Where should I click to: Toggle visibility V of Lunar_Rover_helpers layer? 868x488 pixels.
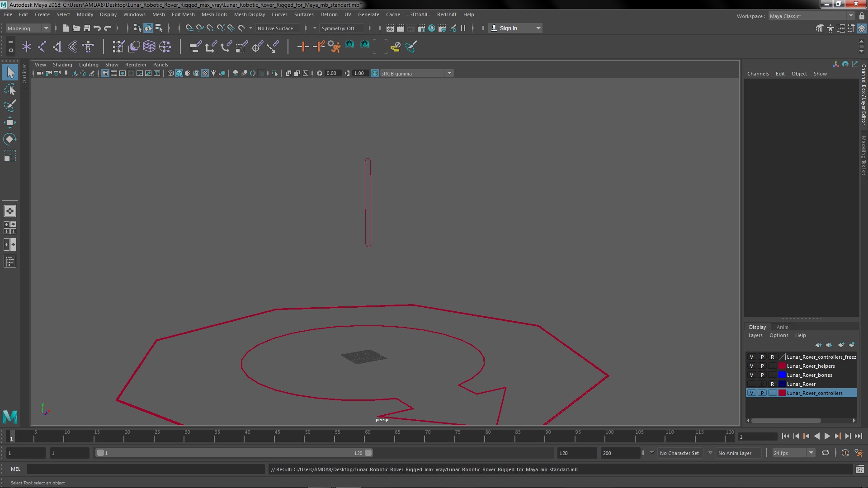pyautogui.click(x=751, y=366)
